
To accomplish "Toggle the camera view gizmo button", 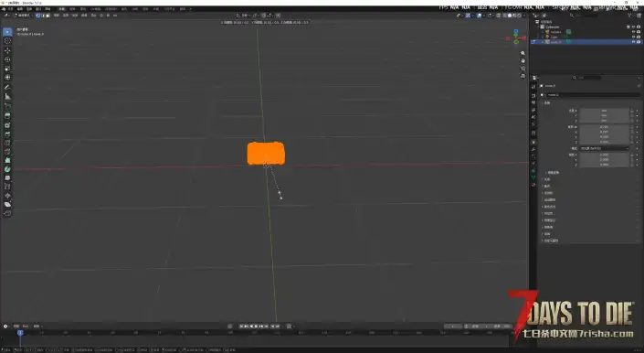I will [523, 69].
